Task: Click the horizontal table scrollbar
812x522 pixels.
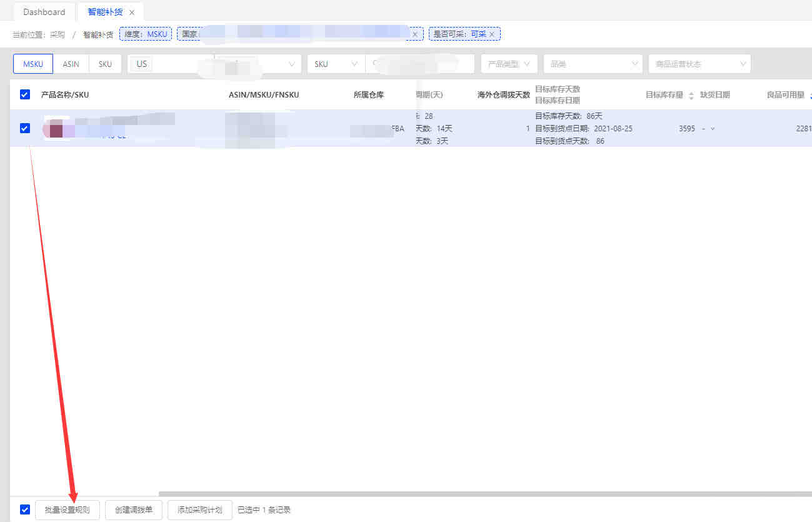Action: point(485,494)
